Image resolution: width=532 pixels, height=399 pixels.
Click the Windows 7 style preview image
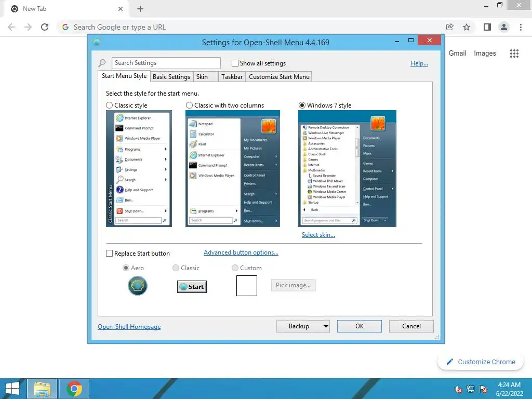pyautogui.click(x=347, y=169)
